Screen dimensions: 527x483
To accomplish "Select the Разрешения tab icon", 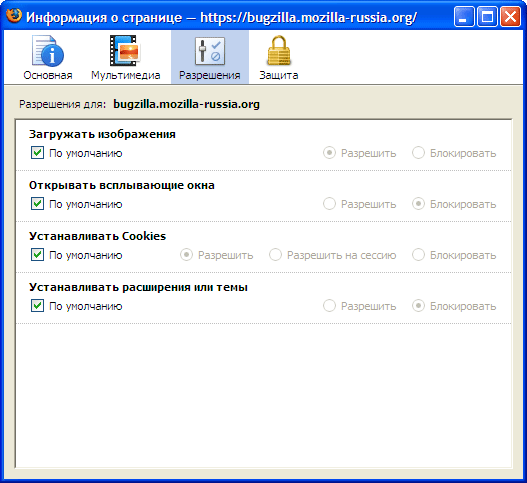I will 210,51.
